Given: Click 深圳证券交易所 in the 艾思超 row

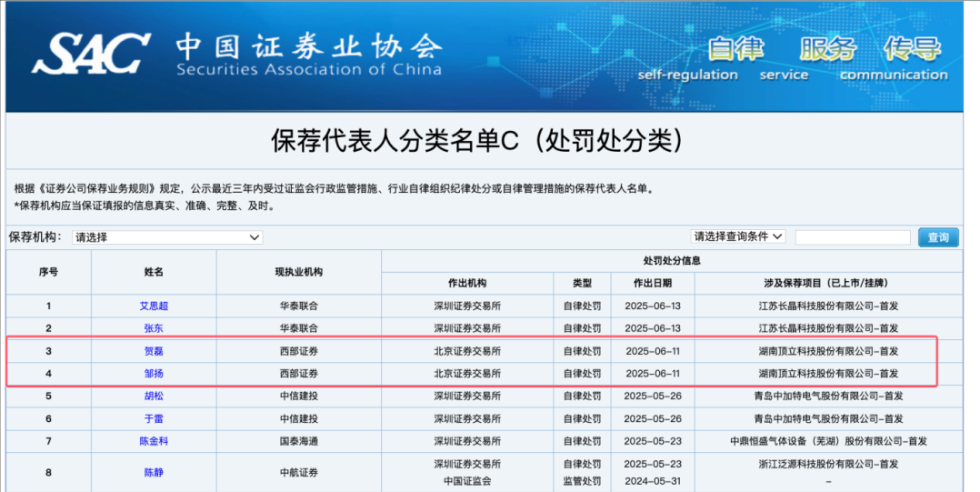Looking at the screenshot, I should coord(467,306).
